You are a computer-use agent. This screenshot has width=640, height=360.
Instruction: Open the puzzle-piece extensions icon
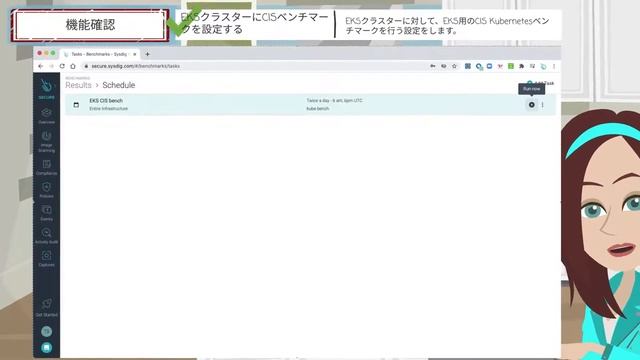pos(522,66)
